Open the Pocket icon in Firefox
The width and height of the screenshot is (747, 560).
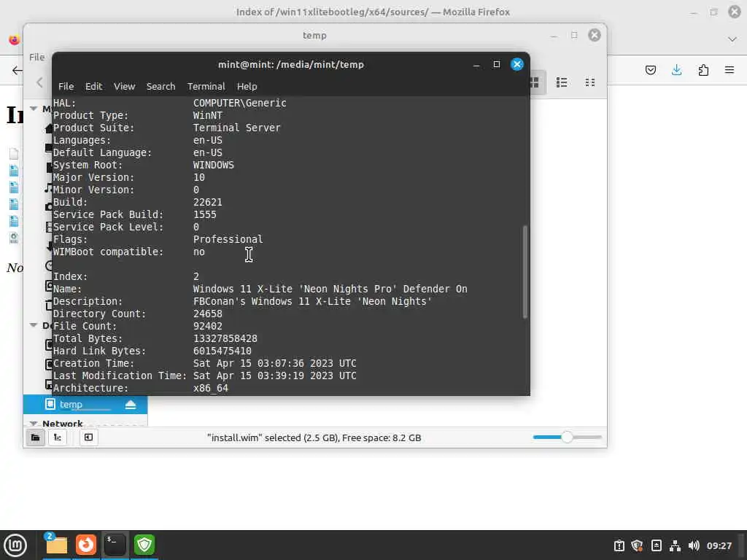point(650,71)
